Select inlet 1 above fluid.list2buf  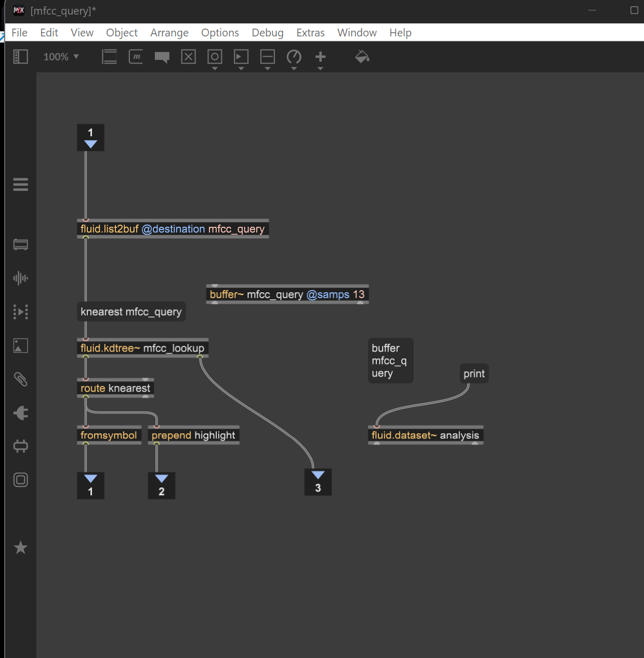point(90,137)
